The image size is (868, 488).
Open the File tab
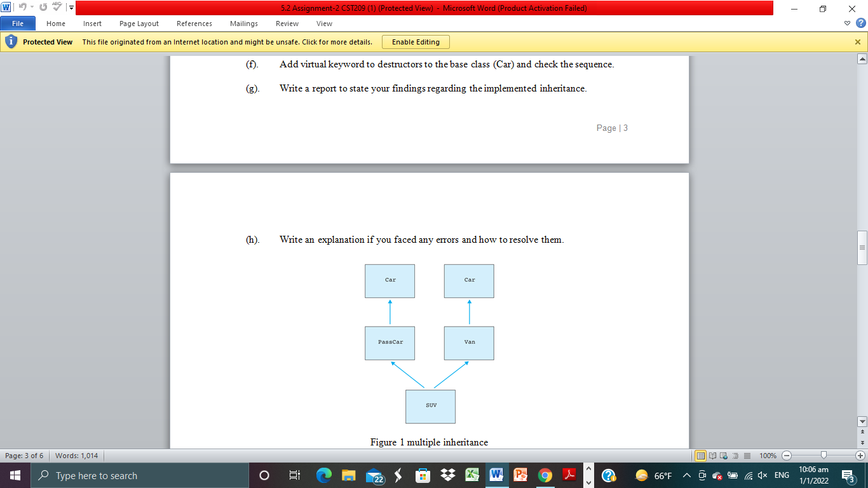(17, 23)
